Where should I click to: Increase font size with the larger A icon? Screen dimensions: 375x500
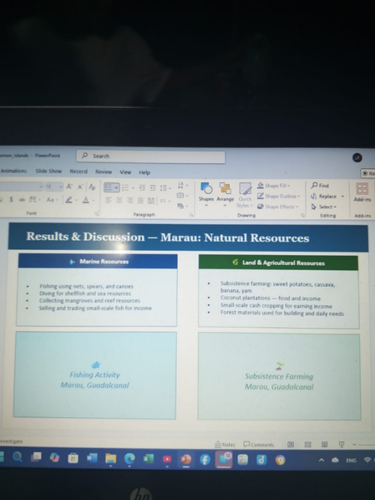pyautogui.click(x=69, y=187)
